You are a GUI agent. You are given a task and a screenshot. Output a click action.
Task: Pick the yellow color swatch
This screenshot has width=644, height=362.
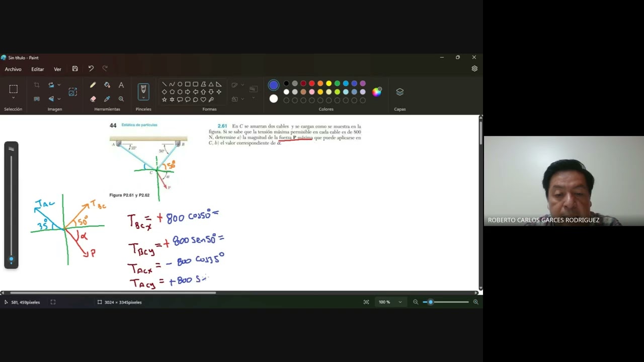[x=329, y=83]
